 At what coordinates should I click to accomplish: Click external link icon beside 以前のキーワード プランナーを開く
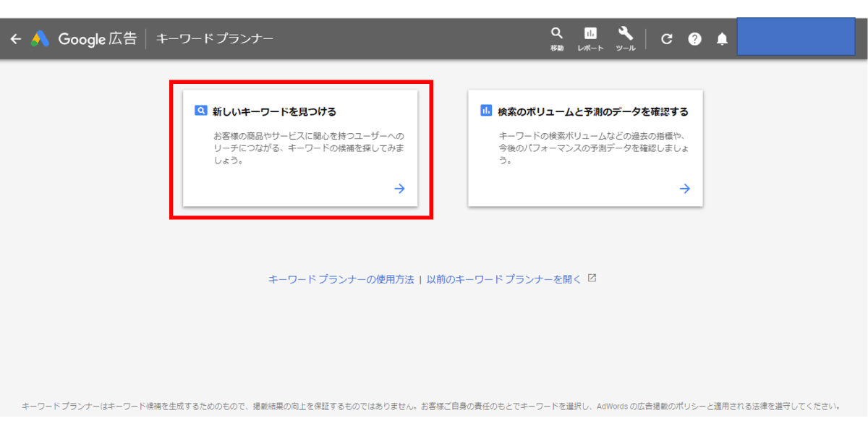pos(592,278)
